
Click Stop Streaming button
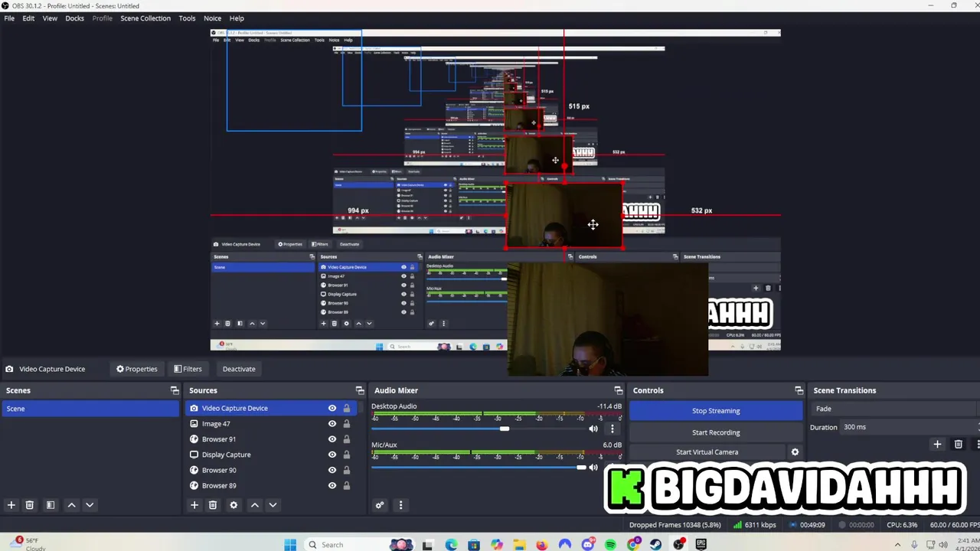pos(716,411)
